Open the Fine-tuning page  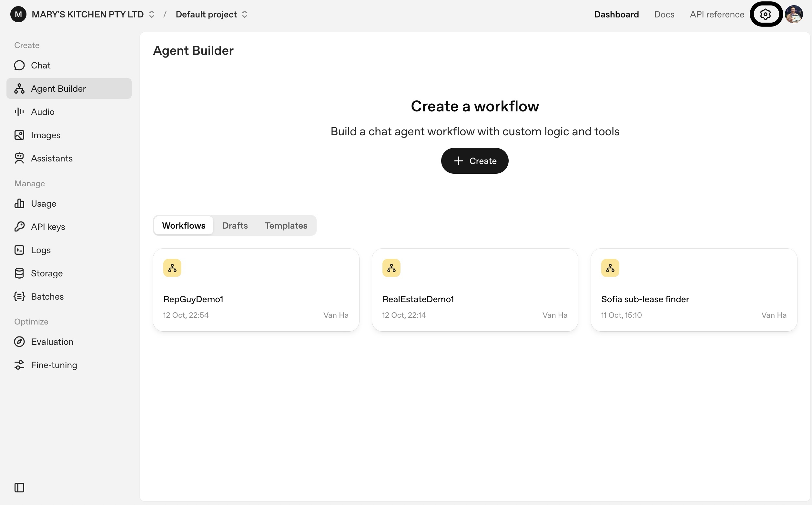(x=54, y=365)
